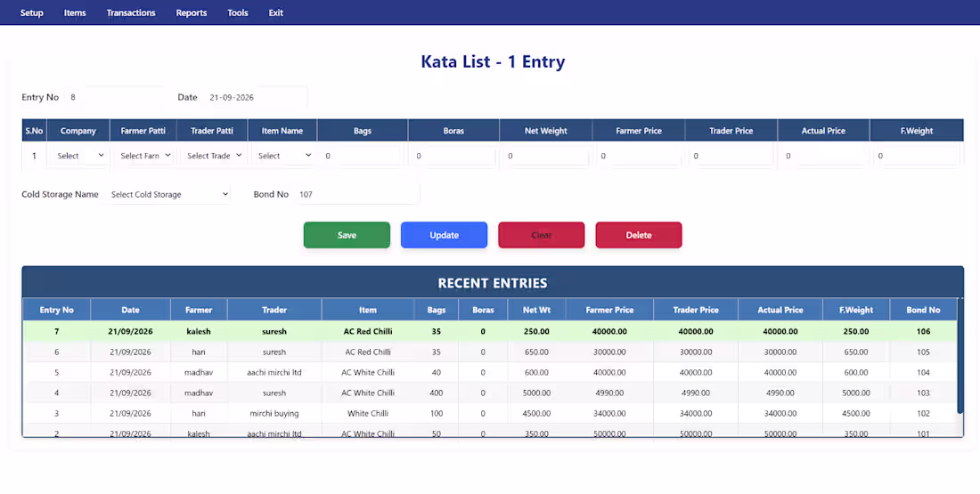The image size is (980, 494).
Task: Click the F.Weight input field
Action: (x=916, y=156)
